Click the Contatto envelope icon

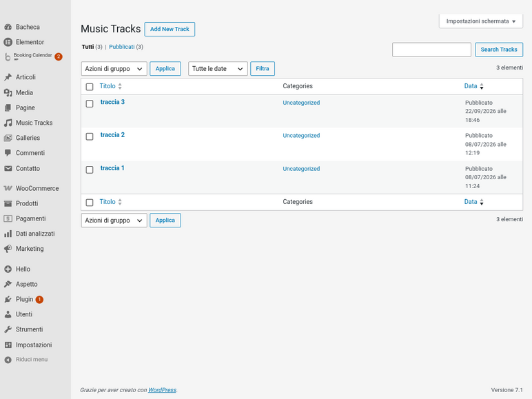click(x=8, y=168)
